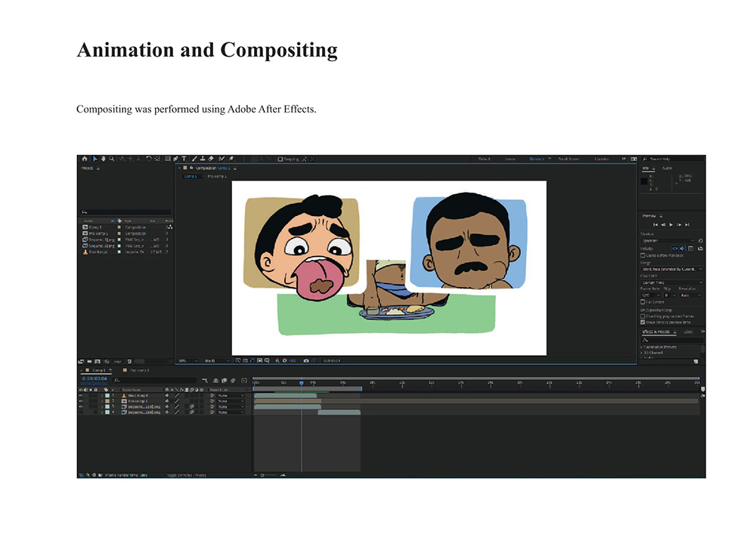Screen dimensions: 756x534
Task: Open the Preview Resolution 'Auto' dropdown
Action: point(691,295)
